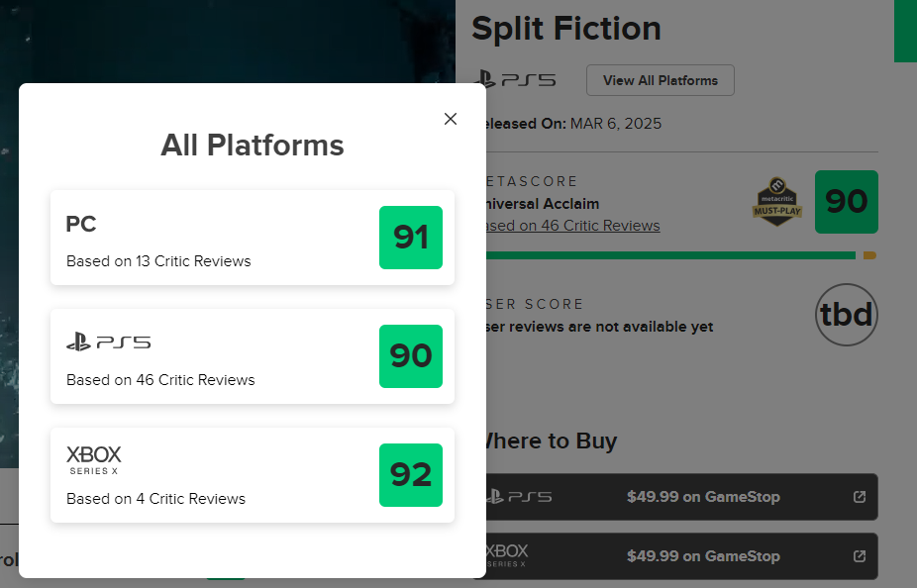Viewport: 917px width, 588px height.
Task: Click the Xbox Series X logo in the popup
Action: tap(94, 459)
